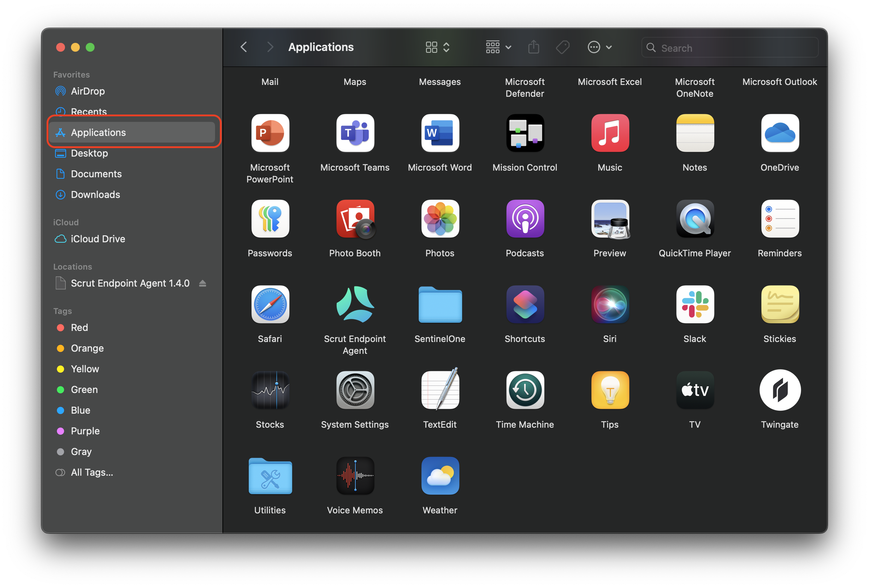Click the Photos app icon
Viewport: 869px width, 588px height.
click(x=440, y=219)
